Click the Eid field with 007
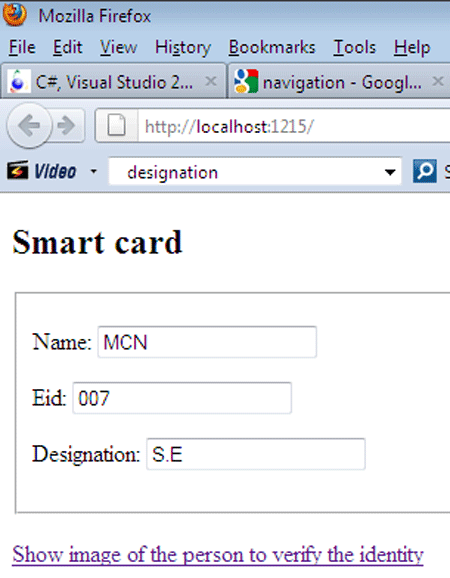Image resolution: width=450 pixels, height=578 pixels. [x=182, y=398]
